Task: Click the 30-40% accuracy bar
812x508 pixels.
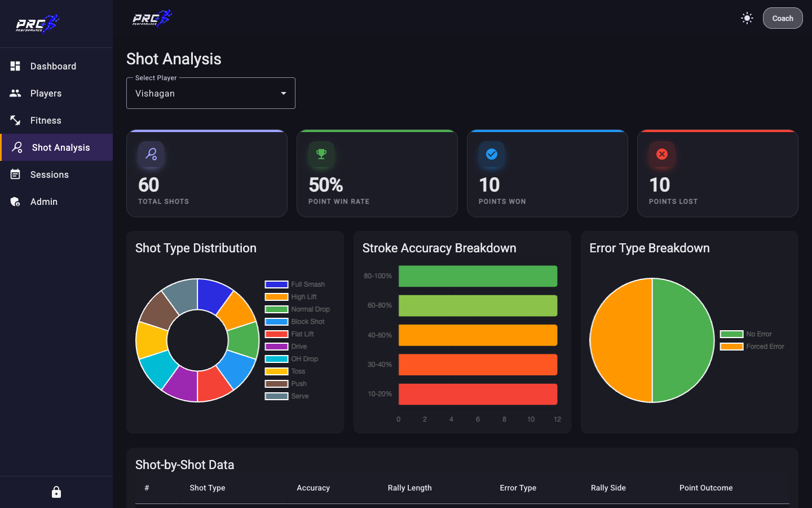Action: pos(478,365)
